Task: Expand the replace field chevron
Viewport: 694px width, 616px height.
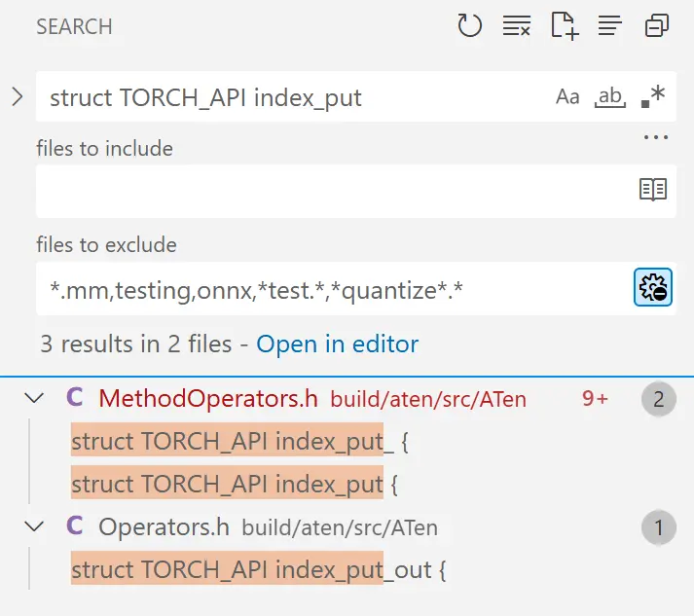Action: [17, 96]
